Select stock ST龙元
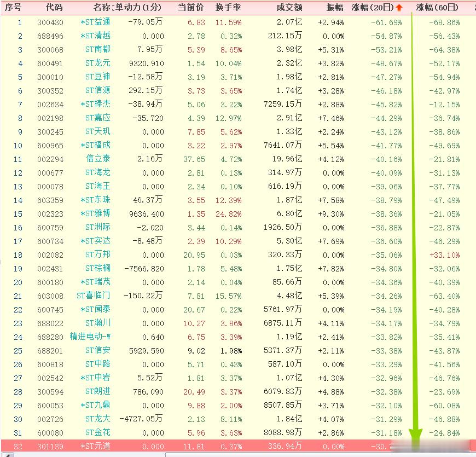476x457 pixels. [98, 63]
